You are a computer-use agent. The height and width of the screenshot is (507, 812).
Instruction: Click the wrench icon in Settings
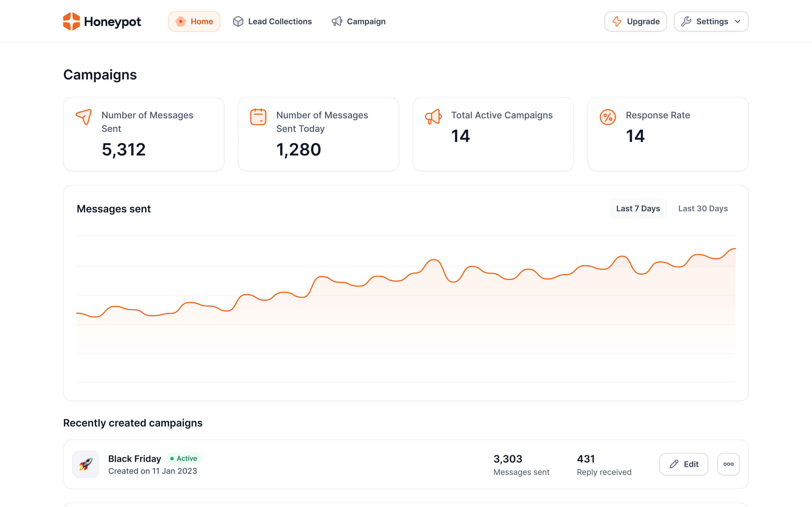coord(686,21)
